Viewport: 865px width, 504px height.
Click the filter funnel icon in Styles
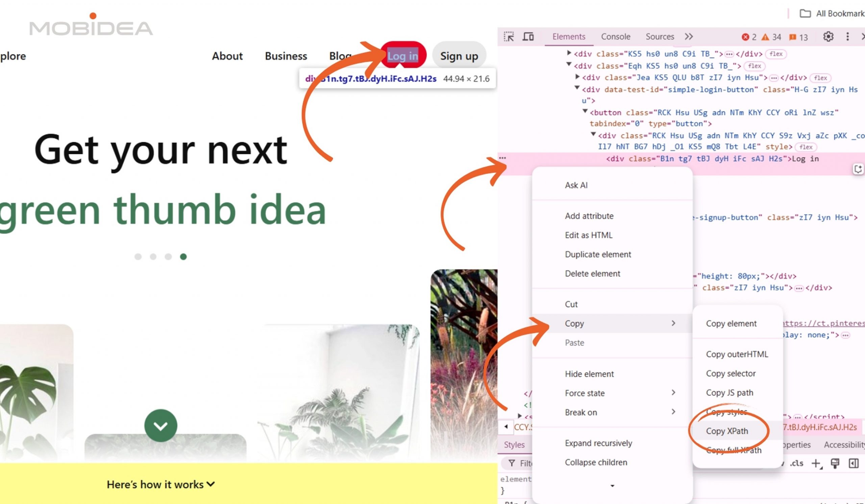pyautogui.click(x=512, y=463)
